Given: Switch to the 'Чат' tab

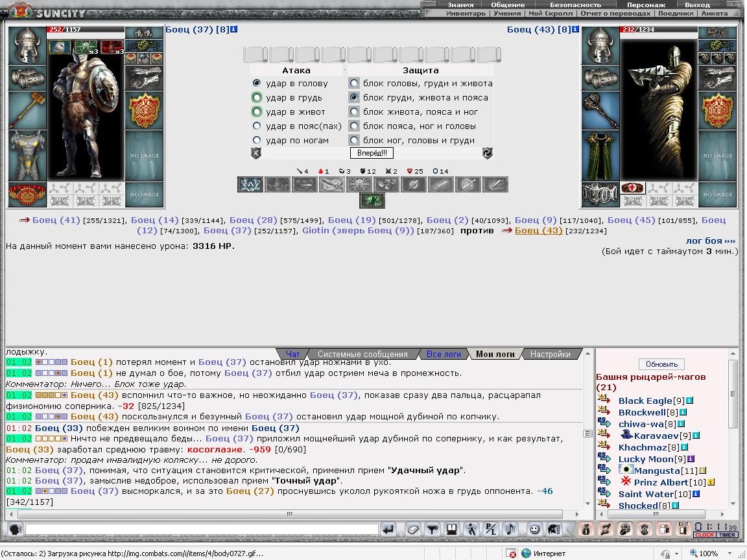Looking at the screenshot, I should [x=292, y=355].
